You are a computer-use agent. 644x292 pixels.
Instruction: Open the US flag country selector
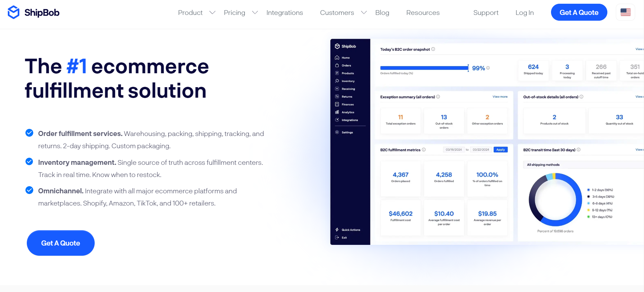625,12
